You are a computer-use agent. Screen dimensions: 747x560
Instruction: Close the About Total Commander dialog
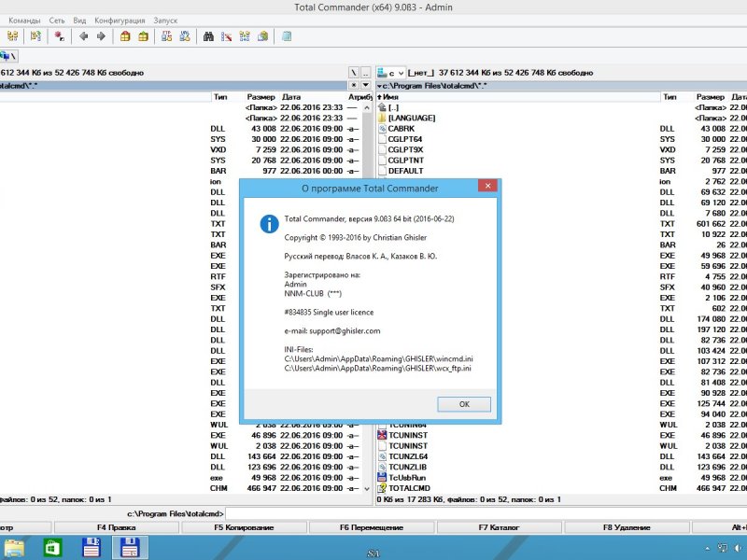(487, 186)
